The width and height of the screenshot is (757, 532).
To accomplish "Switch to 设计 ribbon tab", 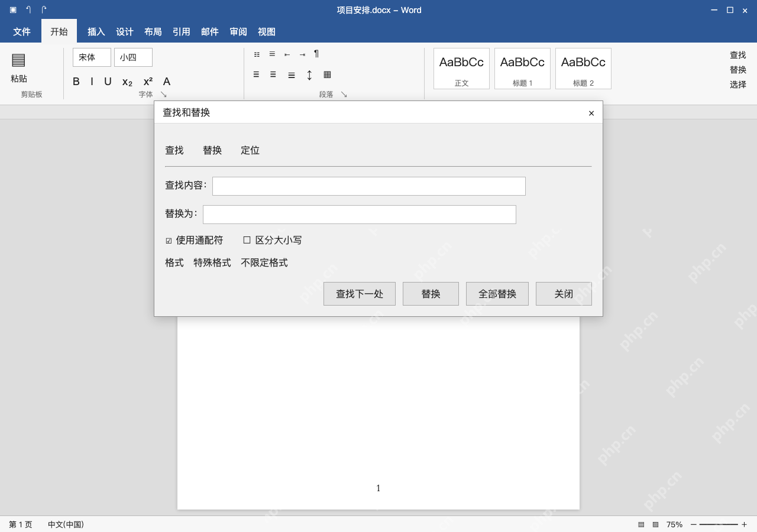I will tap(125, 31).
